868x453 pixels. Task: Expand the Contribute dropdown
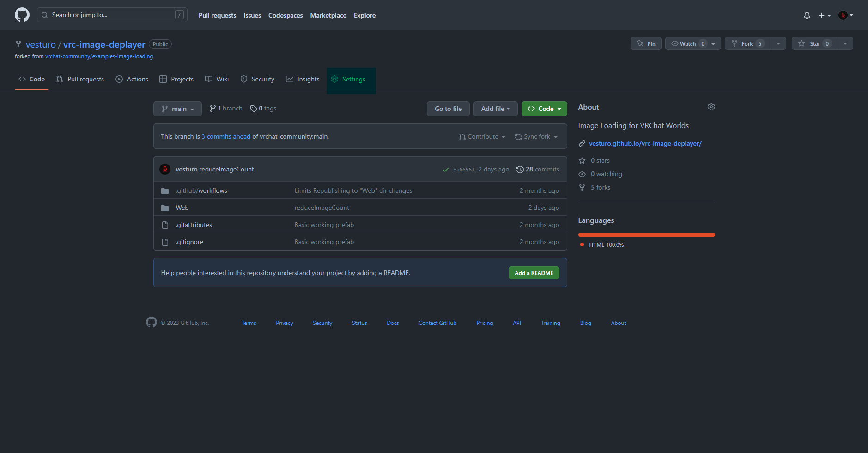(x=482, y=137)
